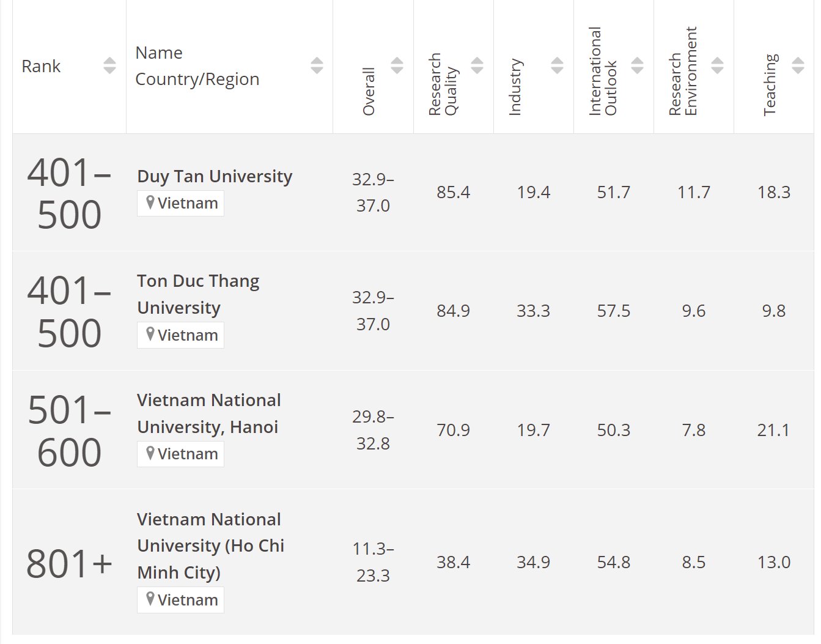Sort by Name Country/Region arrows

click(317, 65)
